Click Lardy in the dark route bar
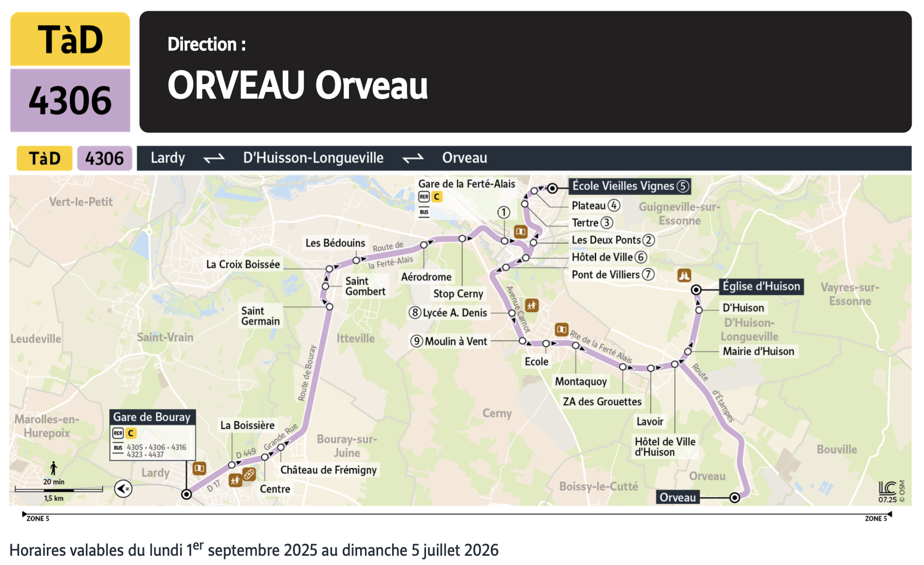The width and height of the screenshot is (924, 565). pyautogui.click(x=168, y=158)
